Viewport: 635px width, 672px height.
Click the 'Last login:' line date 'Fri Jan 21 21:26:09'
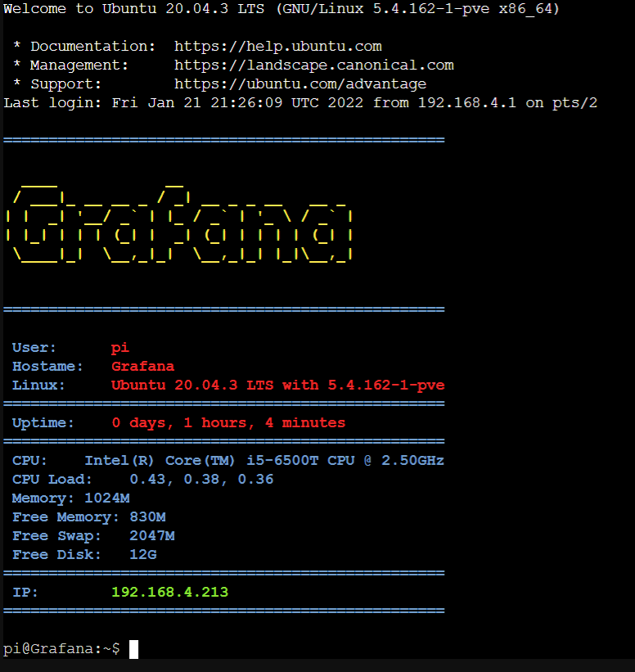pos(197,103)
